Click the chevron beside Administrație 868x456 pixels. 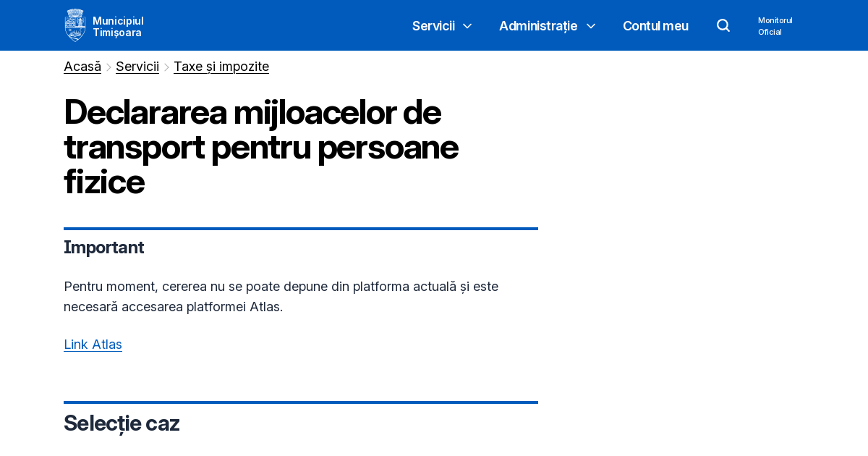[x=591, y=26]
